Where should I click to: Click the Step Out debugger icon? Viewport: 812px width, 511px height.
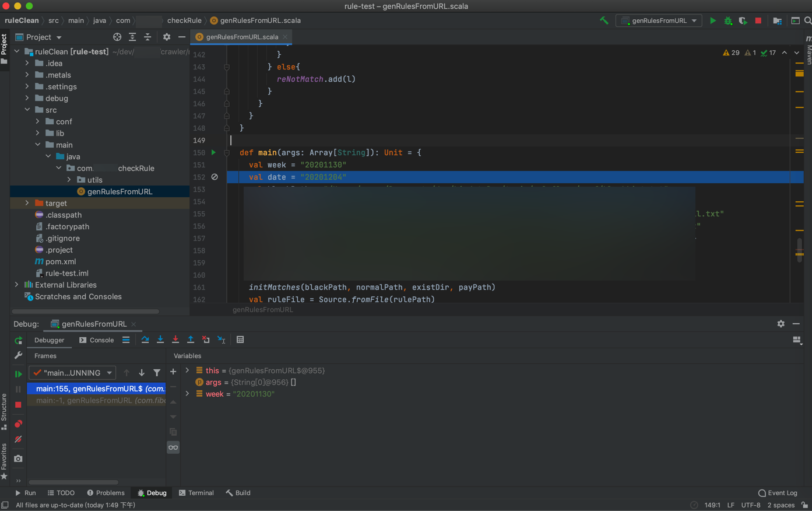(191, 339)
